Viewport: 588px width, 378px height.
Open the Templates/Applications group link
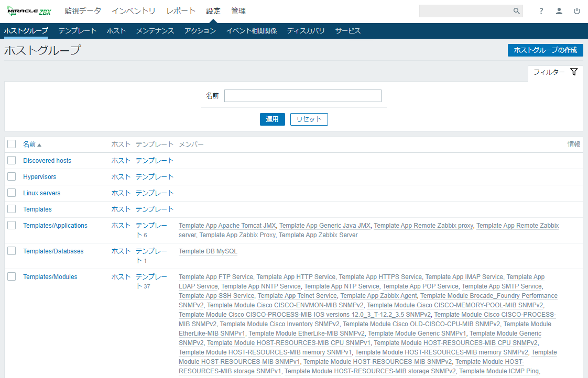coord(55,226)
